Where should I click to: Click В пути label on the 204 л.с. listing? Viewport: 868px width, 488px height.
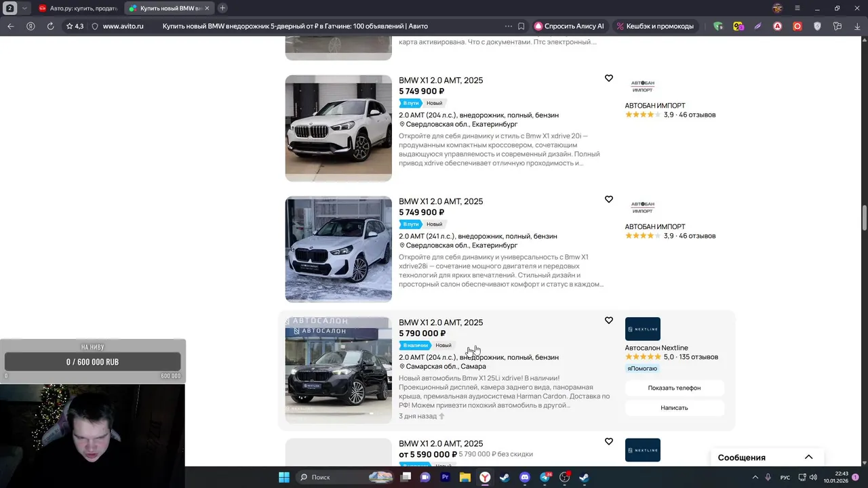click(x=410, y=104)
